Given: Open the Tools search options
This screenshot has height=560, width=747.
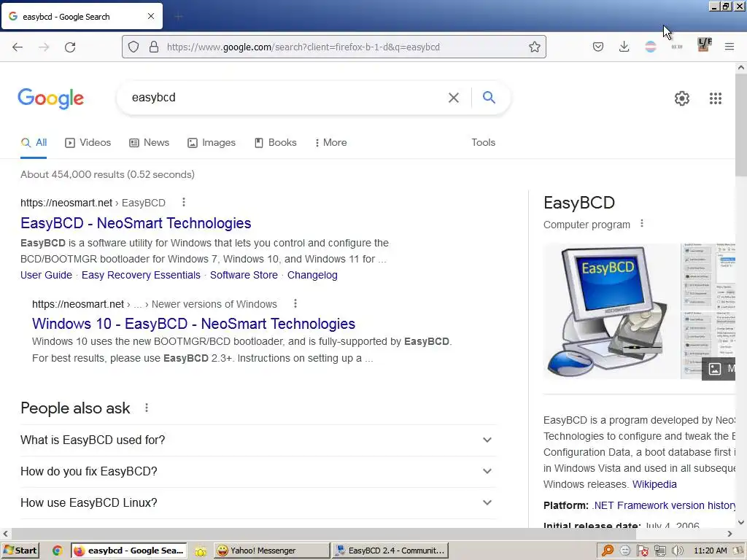Looking at the screenshot, I should tap(483, 142).
